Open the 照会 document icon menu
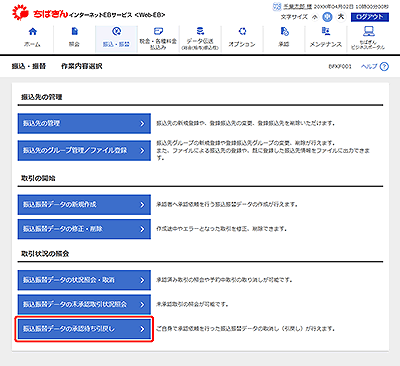Screen dimensions: 400x366 (x=75, y=32)
